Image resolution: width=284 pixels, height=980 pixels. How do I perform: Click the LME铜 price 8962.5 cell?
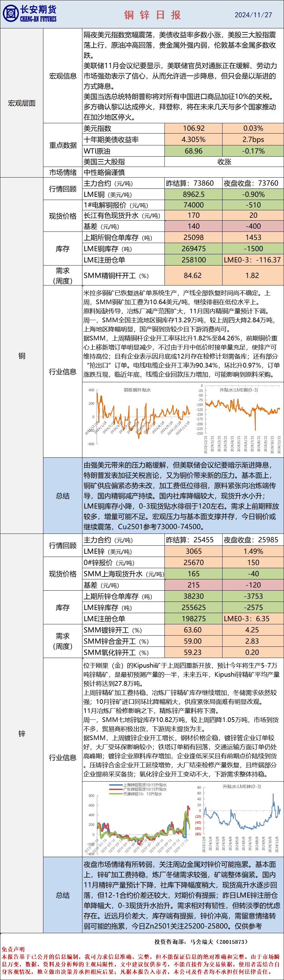tap(193, 194)
